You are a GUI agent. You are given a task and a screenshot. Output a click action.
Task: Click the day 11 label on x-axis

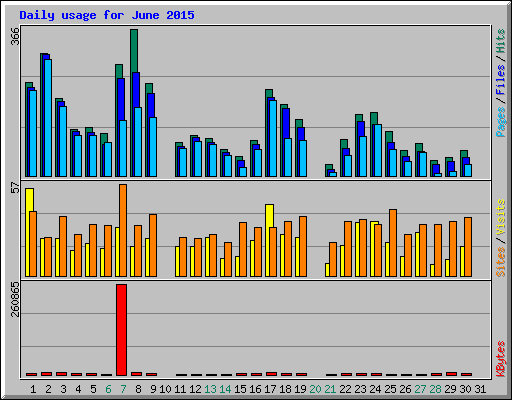180,389
